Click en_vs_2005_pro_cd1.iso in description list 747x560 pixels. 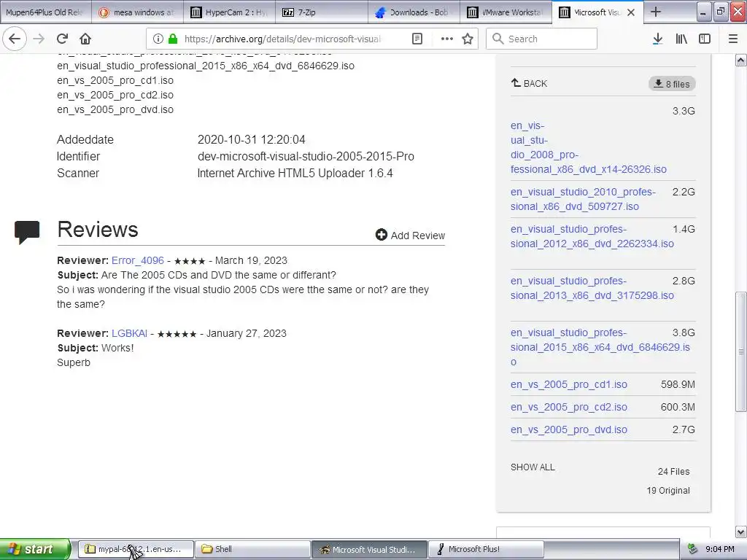115,80
